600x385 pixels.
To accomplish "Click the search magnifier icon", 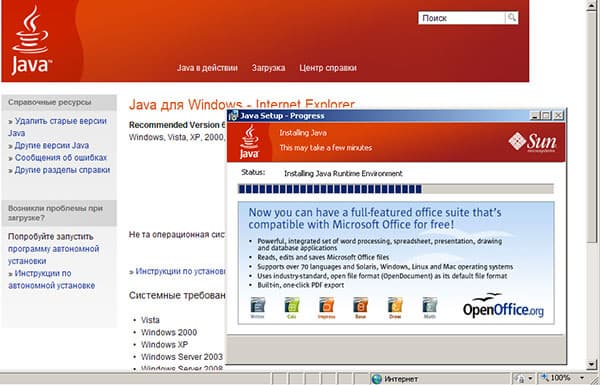I will click(512, 18).
